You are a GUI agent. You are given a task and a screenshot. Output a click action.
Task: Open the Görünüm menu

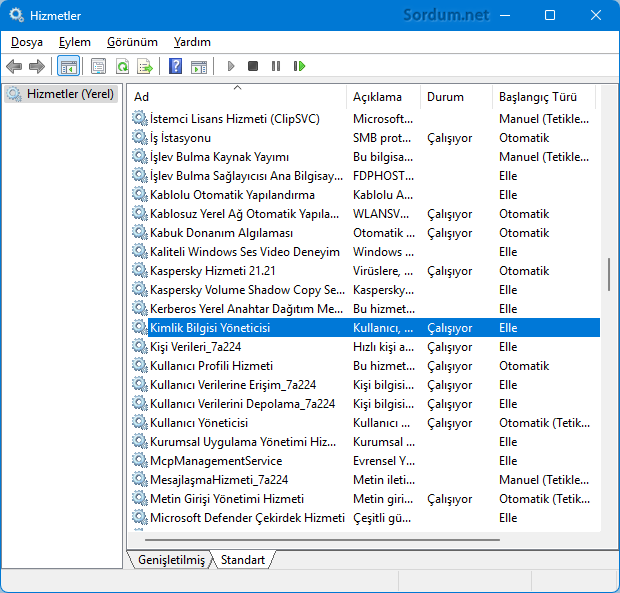pos(132,42)
